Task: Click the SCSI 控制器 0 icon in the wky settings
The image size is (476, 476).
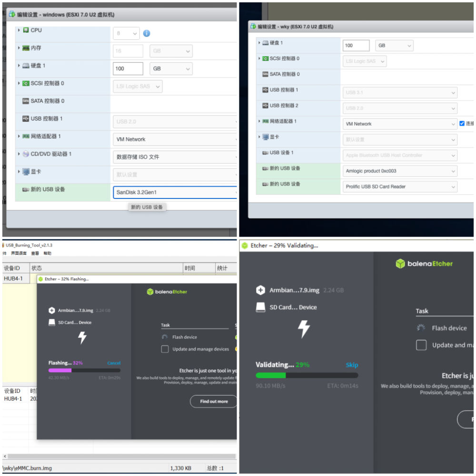Action: coord(265,58)
